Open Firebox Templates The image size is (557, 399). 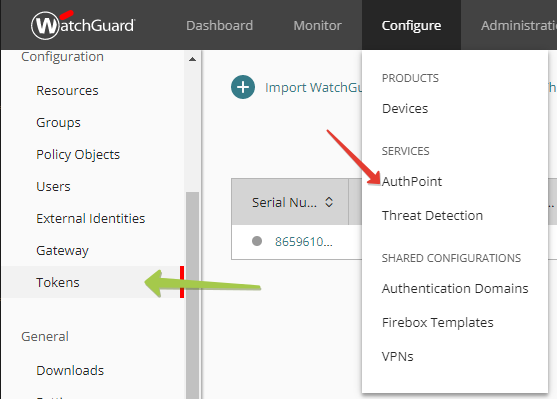(x=438, y=322)
